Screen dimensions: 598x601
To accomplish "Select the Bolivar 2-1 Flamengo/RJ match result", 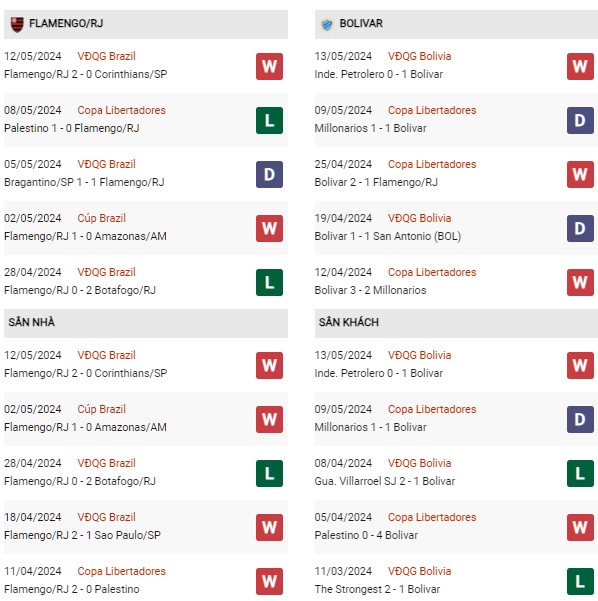I will tap(376, 182).
